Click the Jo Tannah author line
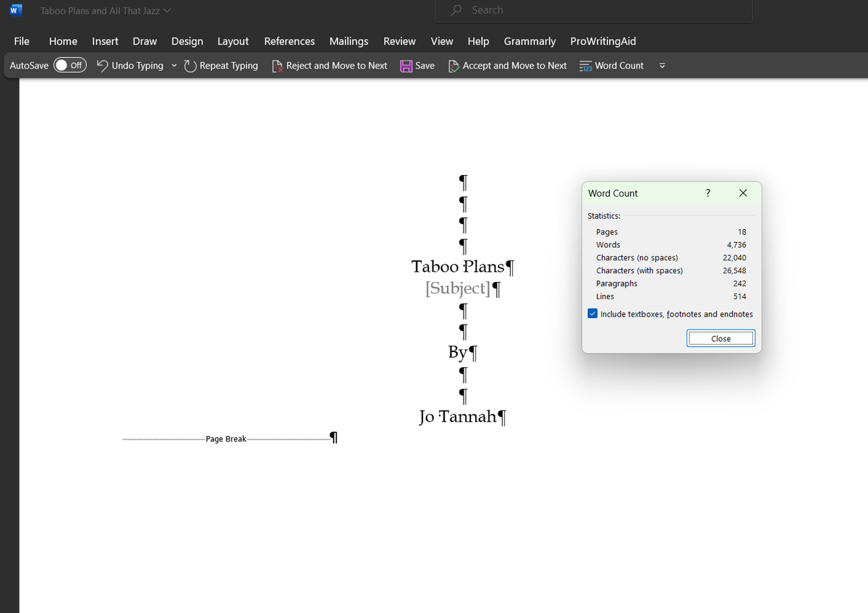 (458, 416)
